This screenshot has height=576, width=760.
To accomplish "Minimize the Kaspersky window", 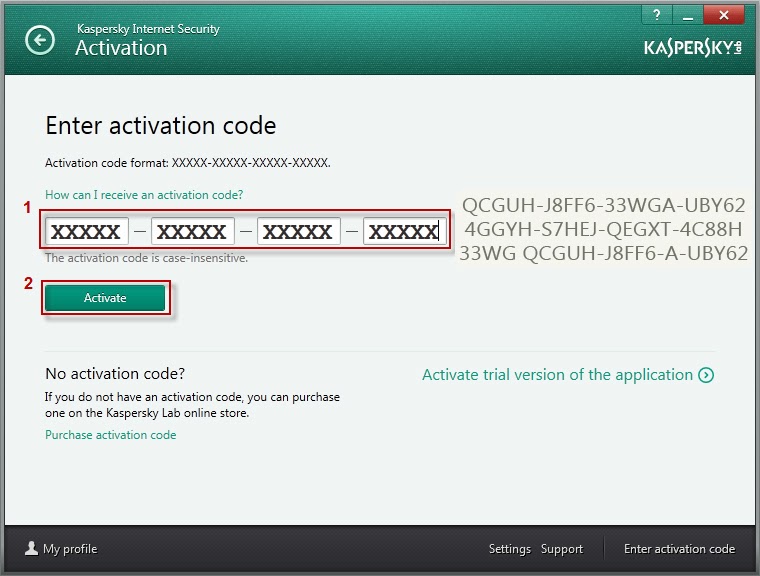I will (687, 15).
